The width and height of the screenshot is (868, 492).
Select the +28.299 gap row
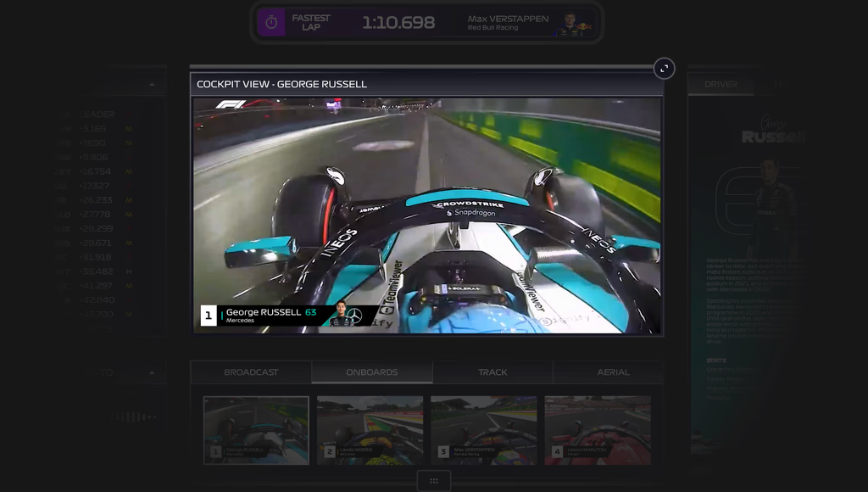click(x=96, y=228)
